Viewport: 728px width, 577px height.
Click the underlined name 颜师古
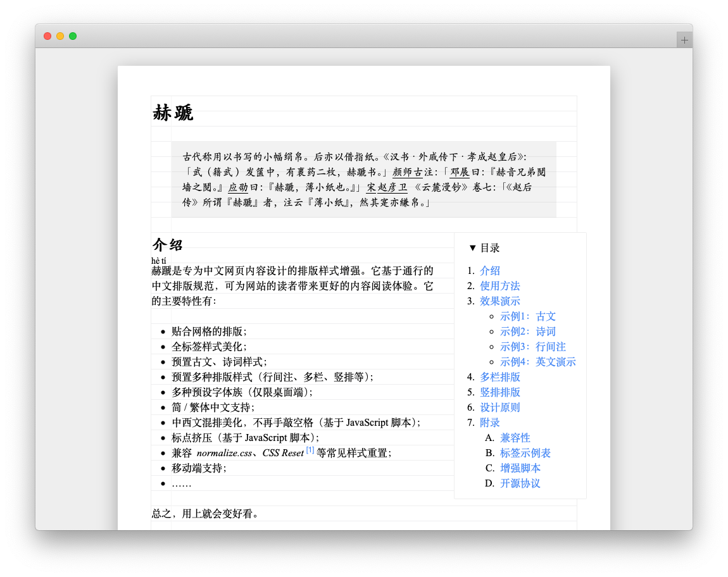pos(408,172)
